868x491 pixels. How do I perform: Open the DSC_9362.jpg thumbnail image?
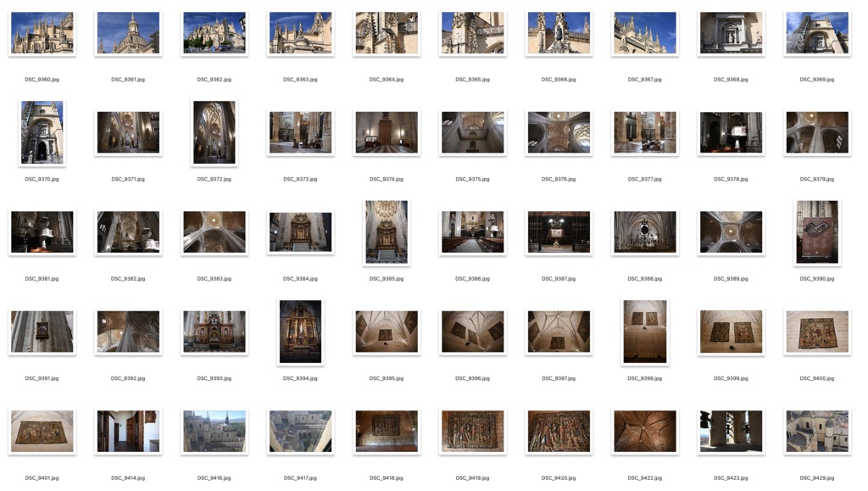(x=214, y=33)
